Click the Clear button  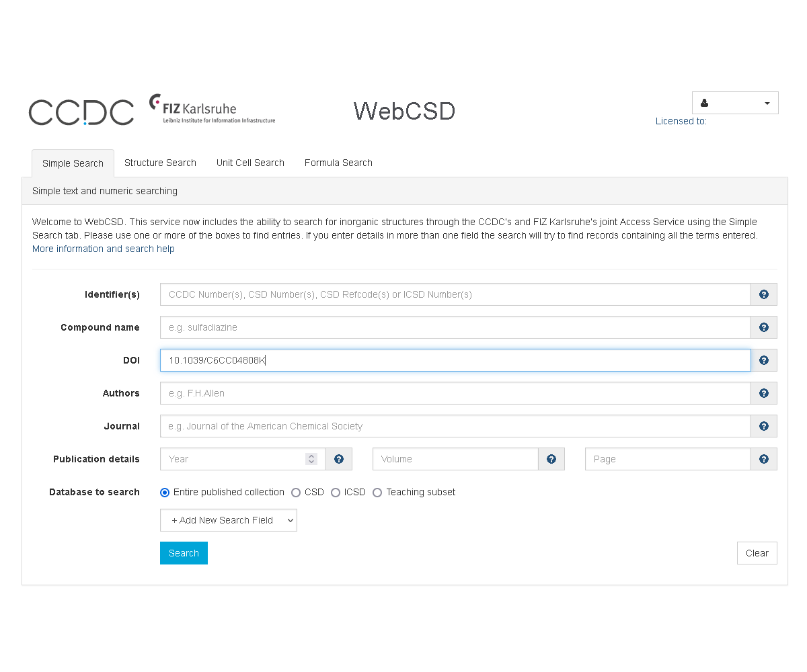757,553
